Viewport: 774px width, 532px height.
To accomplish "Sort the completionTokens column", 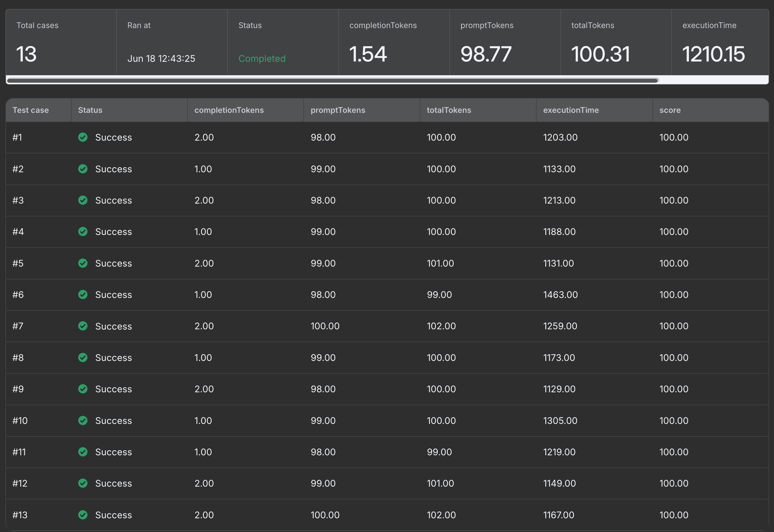I will pos(229,110).
